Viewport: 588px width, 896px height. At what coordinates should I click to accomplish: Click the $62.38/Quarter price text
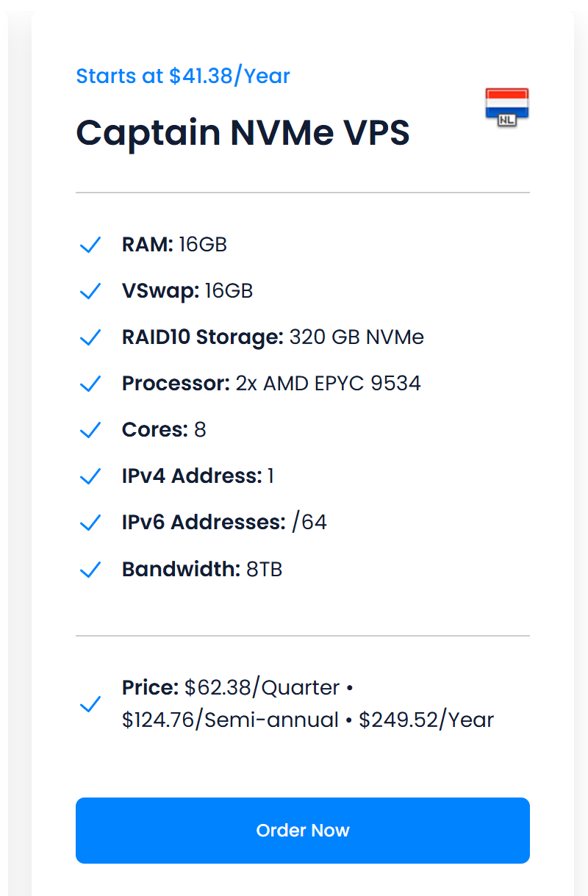[x=262, y=688]
